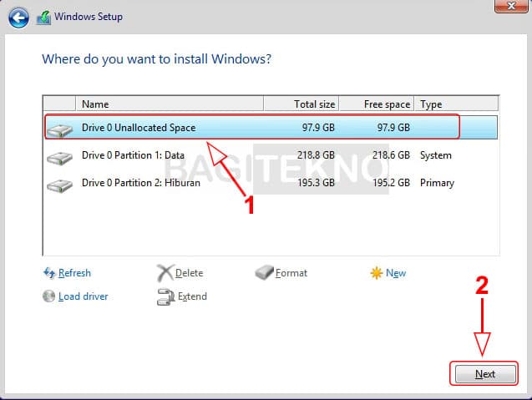This screenshot has width=532, height=400.
Task: Close the Windows Setup window
Action: [x=511, y=6]
